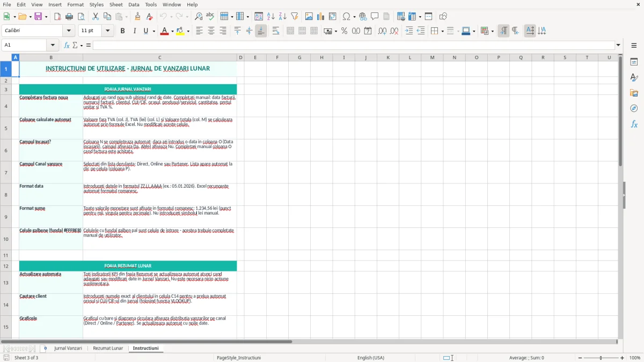Open sidebar Navigator panel
The height and width of the screenshot is (362, 644).
click(x=634, y=109)
